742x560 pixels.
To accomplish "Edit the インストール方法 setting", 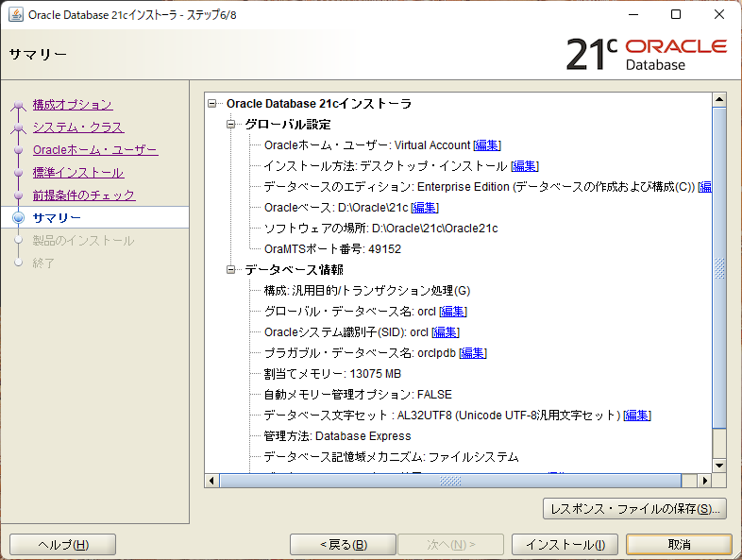I will pos(525,166).
